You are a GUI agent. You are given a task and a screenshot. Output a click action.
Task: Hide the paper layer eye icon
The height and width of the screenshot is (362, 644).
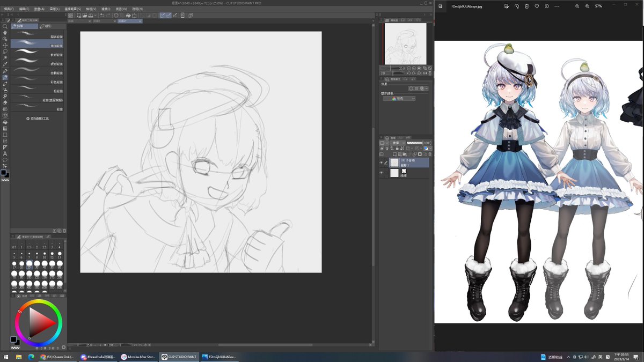point(382,173)
